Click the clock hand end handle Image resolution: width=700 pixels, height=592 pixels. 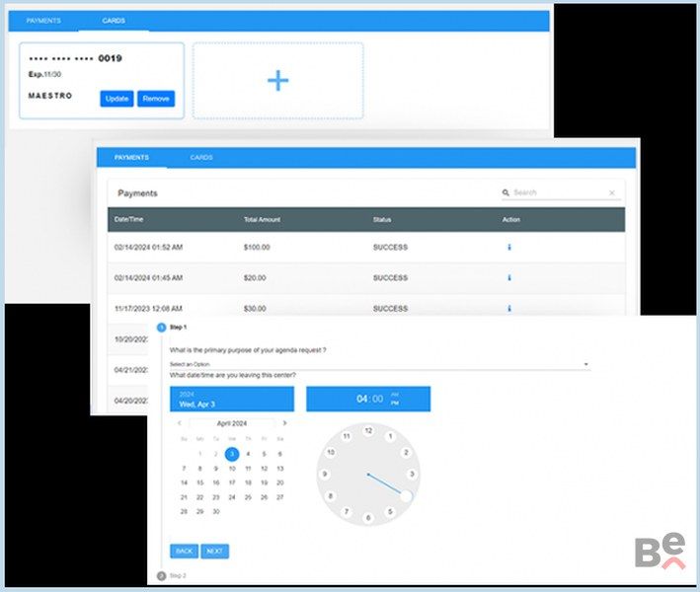tap(405, 495)
